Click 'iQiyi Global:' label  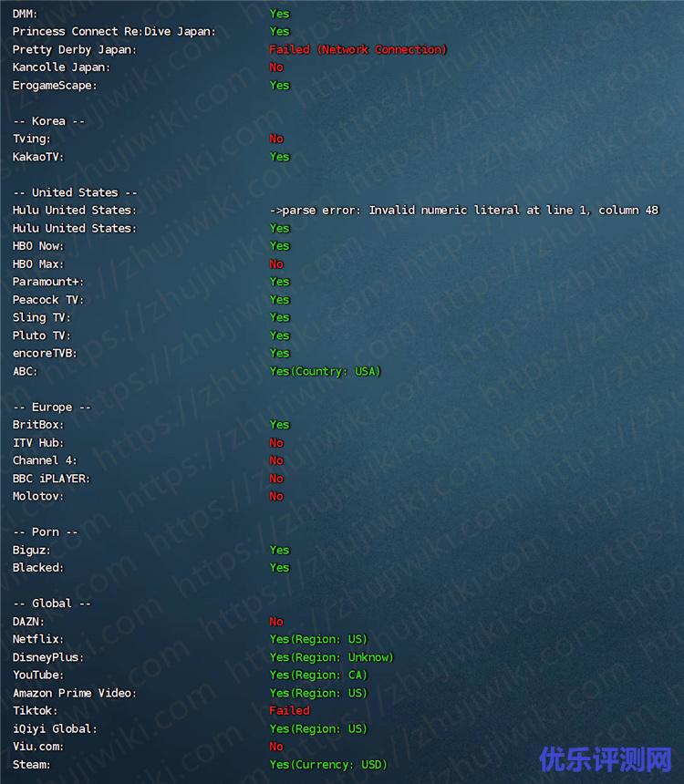(55, 729)
